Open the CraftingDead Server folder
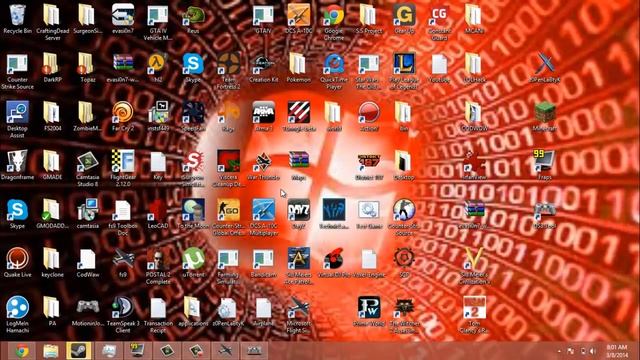640x360 pixels. 52,22
